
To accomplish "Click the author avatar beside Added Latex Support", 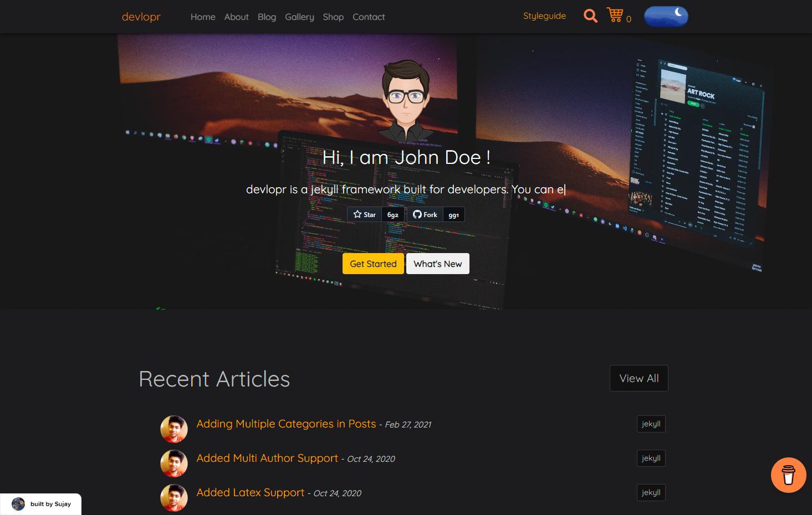I will point(173,497).
